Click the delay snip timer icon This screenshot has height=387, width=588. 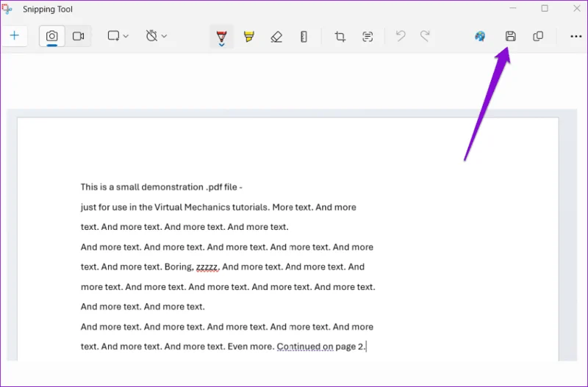click(x=151, y=36)
